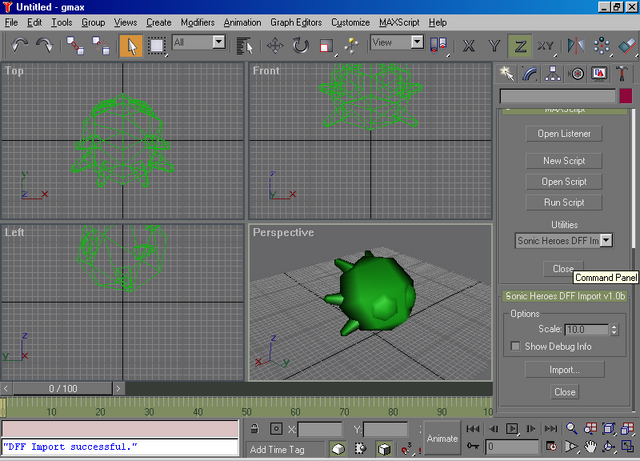Open the Motion command panel tab
This screenshot has width=640, height=461.
[x=576, y=73]
